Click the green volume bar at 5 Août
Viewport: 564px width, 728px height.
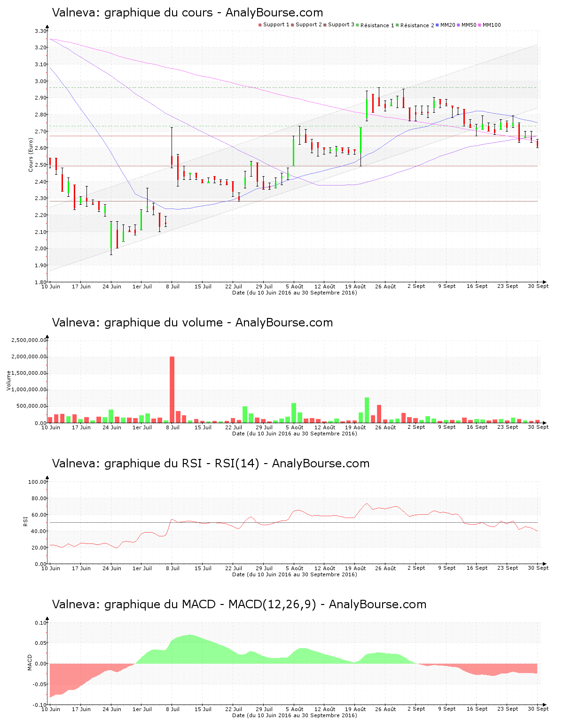click(x=294, y=413)
